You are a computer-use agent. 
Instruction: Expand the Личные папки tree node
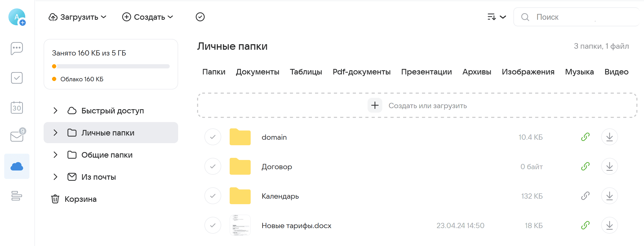point(55,133)
